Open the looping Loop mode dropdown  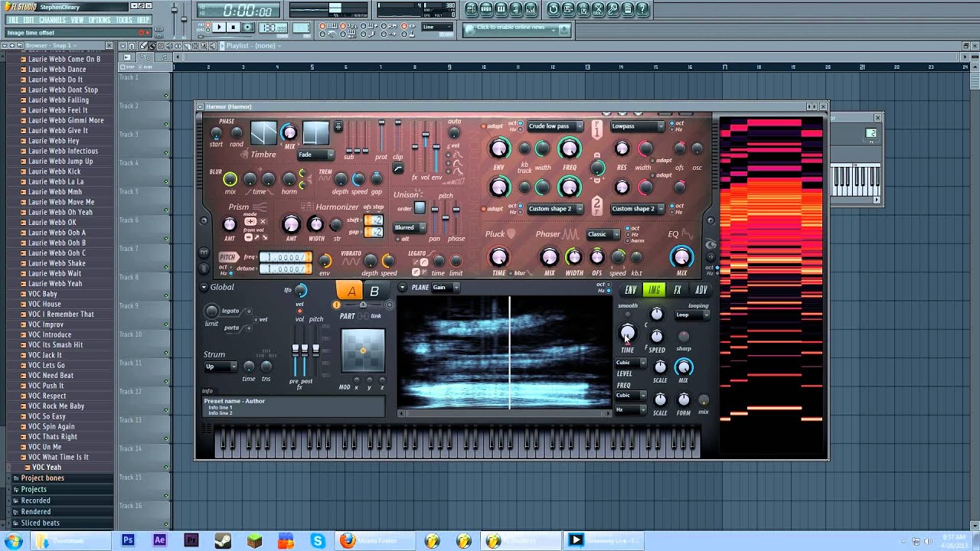click(x=692, y=315)
